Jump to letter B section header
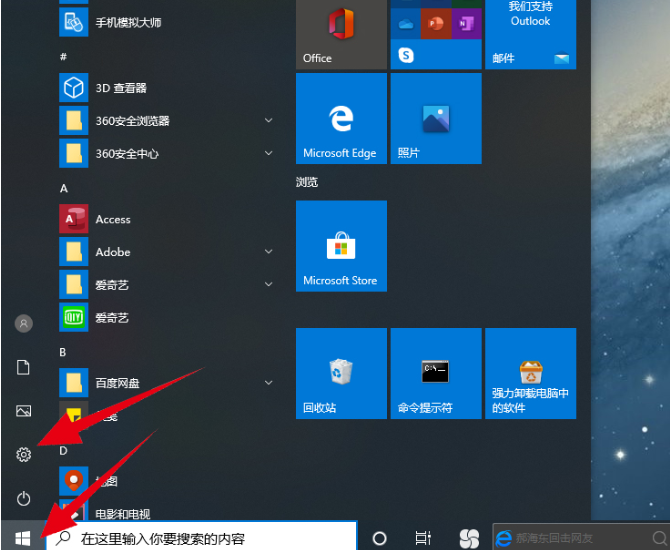670x550 pixels. [x=63, y=352]
